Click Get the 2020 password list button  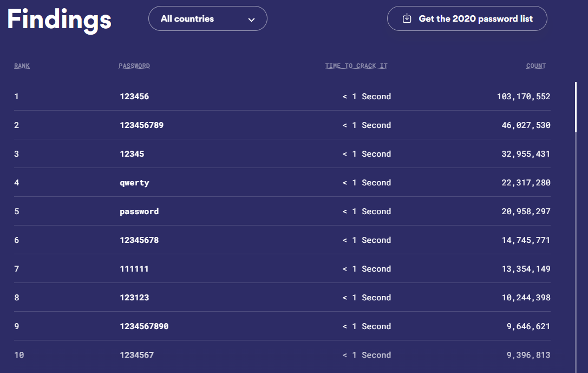pos(467,19)
